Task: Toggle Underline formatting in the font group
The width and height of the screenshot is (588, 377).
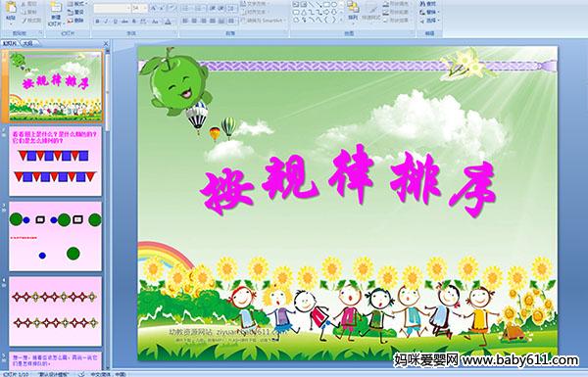Action: (x=115, y=22)
